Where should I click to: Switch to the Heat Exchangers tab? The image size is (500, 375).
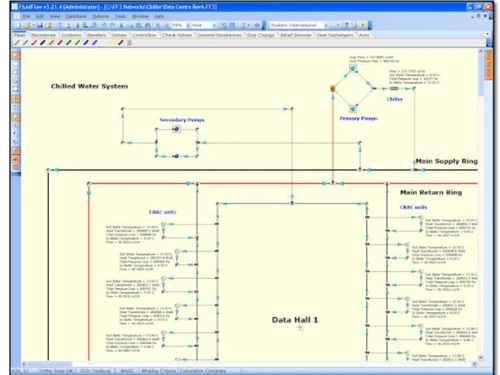click(335, 35)
